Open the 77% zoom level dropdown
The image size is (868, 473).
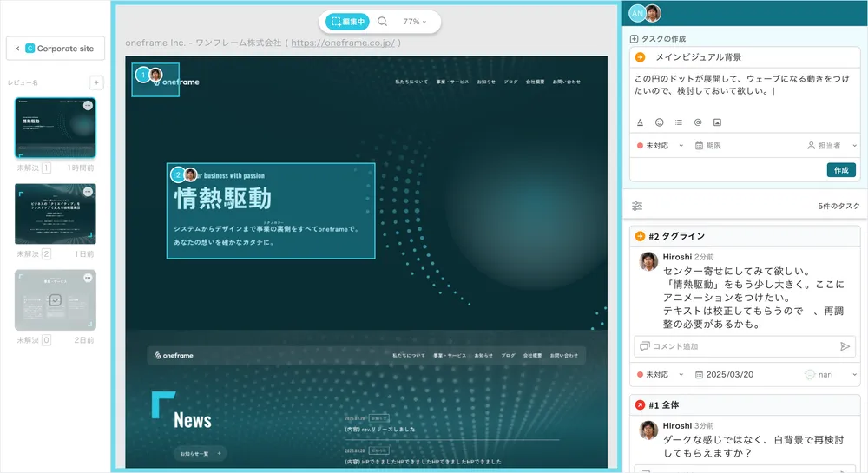[x=415, y=22]
